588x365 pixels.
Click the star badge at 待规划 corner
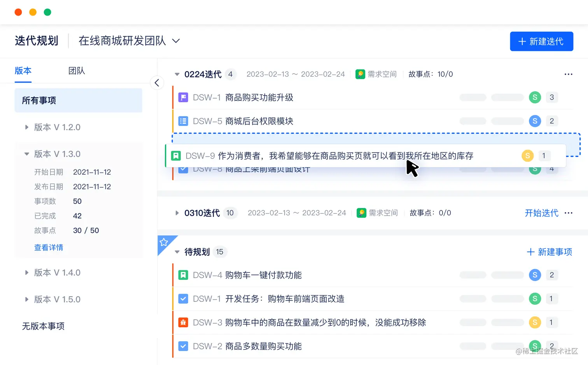coord(164,242)
